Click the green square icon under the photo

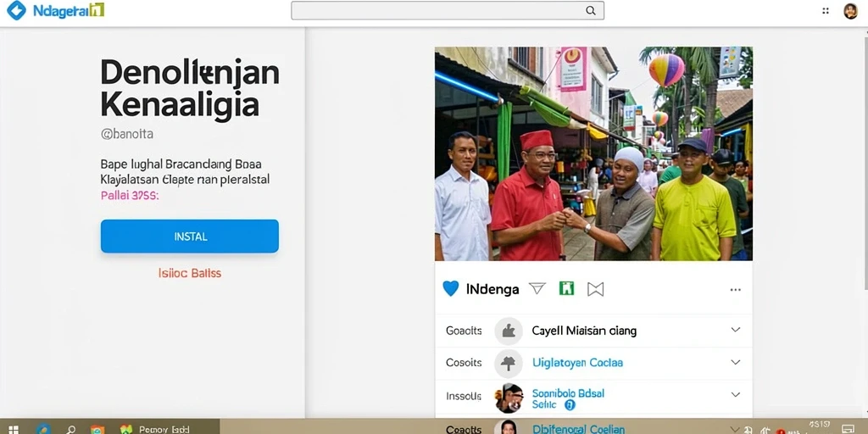(566, 288)
